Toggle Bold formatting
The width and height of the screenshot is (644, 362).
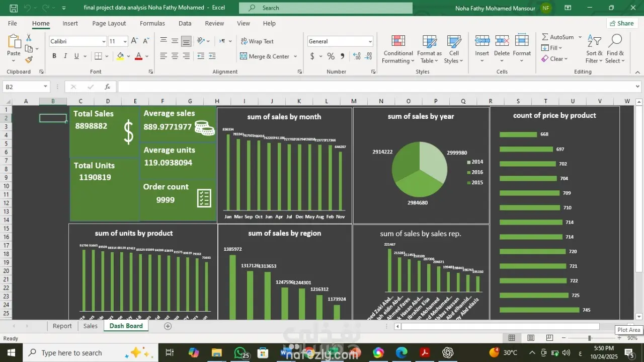[54, 56]
